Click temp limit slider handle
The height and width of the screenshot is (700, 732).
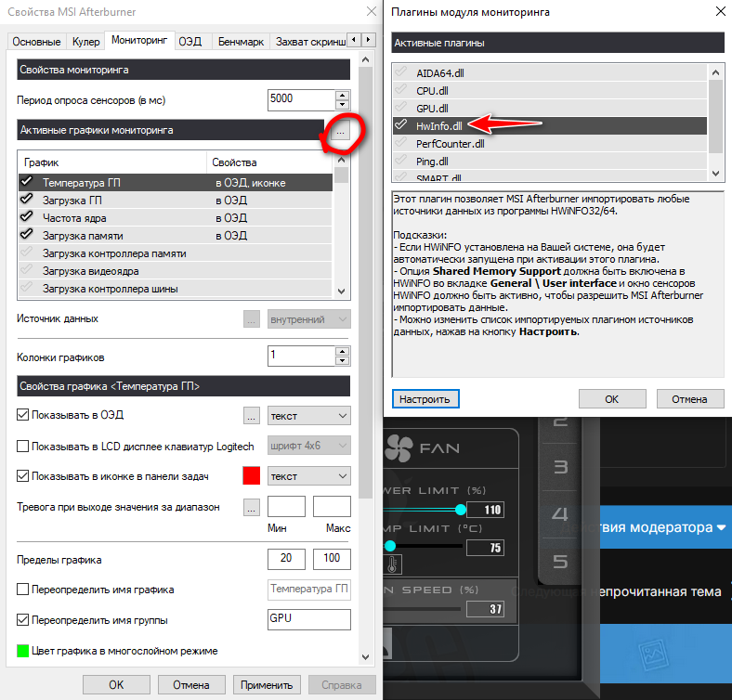click(x=390, y=546)
